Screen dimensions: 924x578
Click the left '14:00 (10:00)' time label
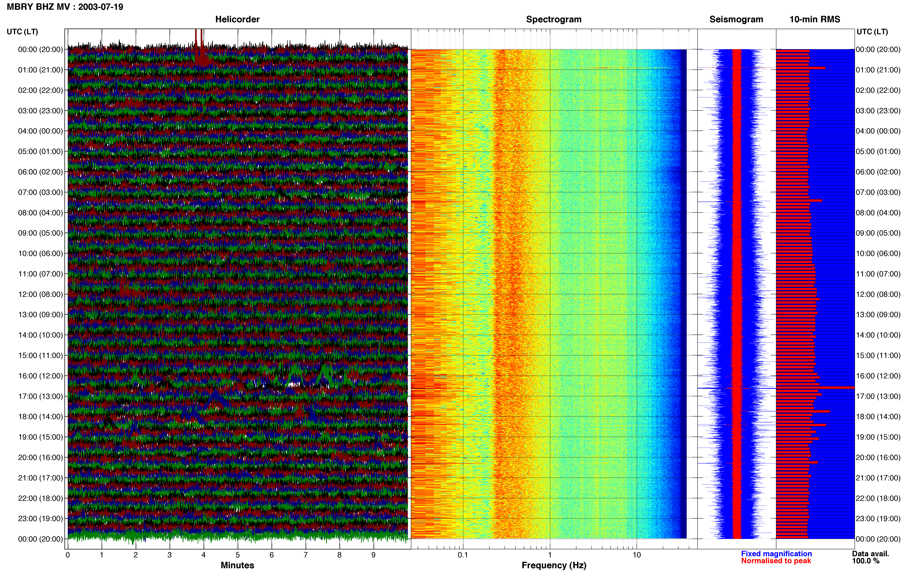(41, 335)
